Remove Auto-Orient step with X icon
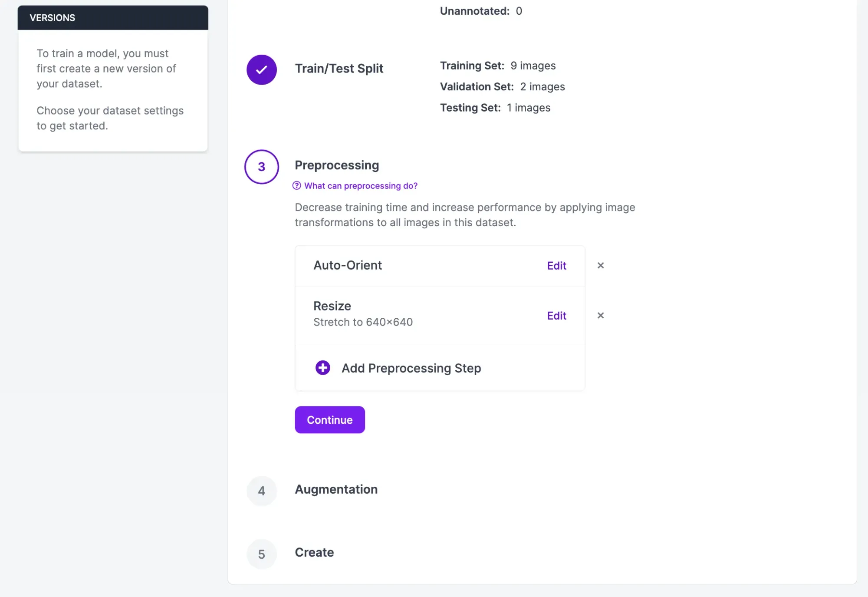The image size is (868, 597). coord(600,265)
